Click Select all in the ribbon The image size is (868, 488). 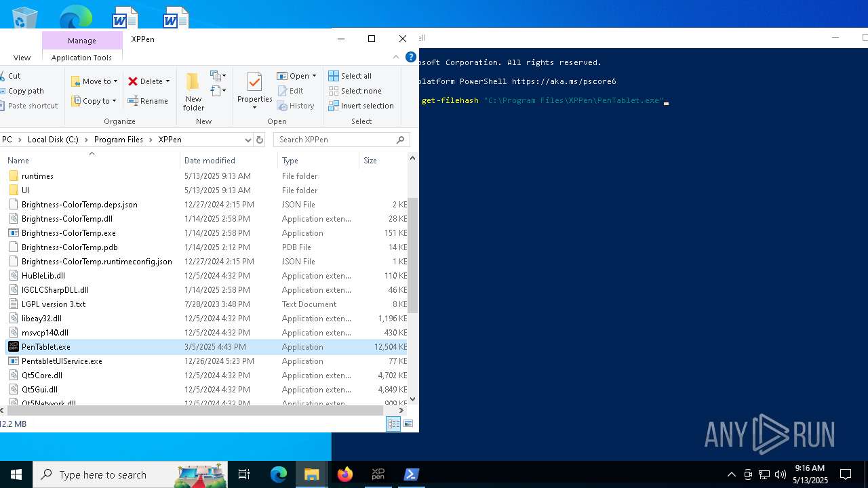350,76
